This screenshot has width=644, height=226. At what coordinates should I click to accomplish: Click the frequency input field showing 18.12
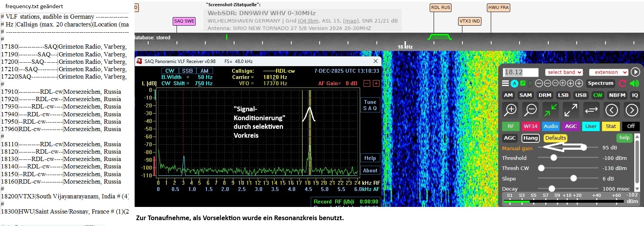pos(521,72)
